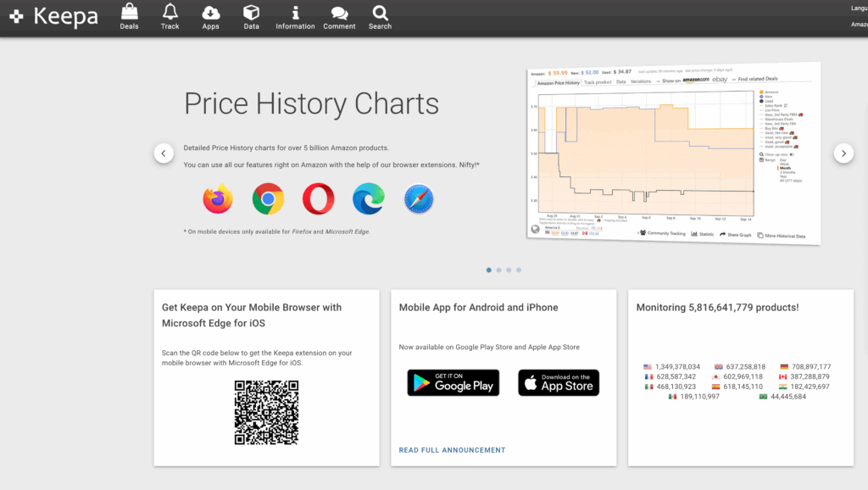Select the Chrome browser extension icon
This screenshot has height=490, width=868.
point(268,199)
